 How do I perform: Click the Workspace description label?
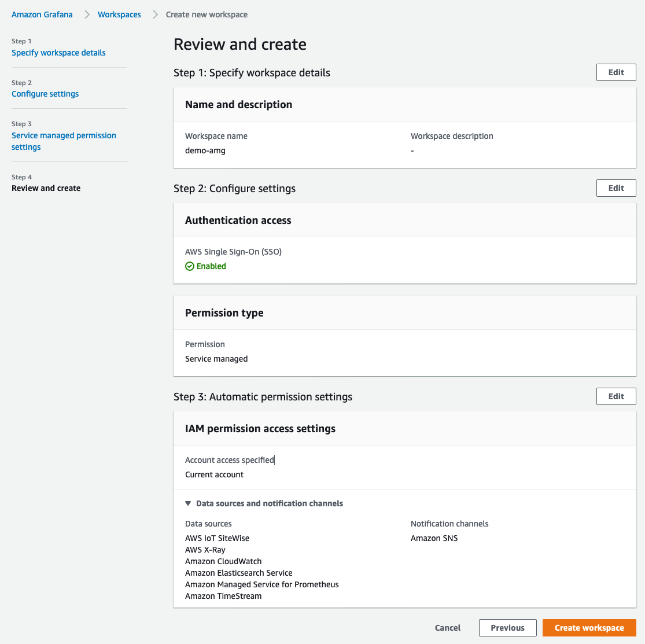(x=452, y=136)
